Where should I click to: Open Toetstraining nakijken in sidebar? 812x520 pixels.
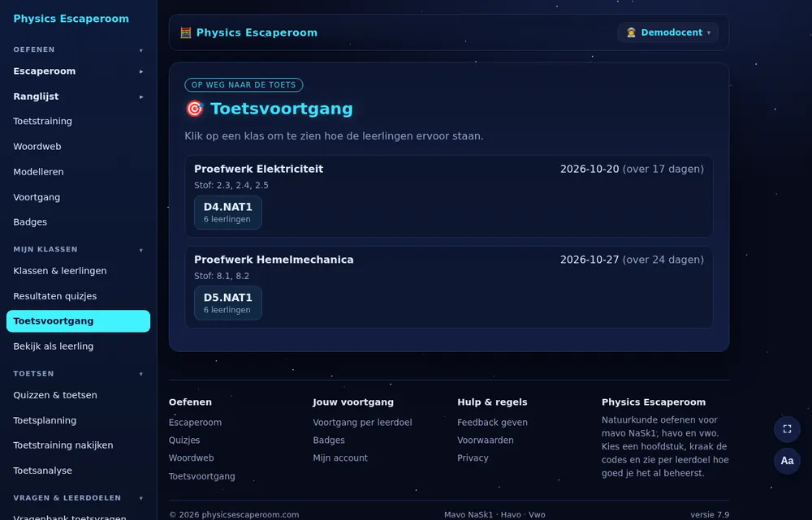point(78,445)
